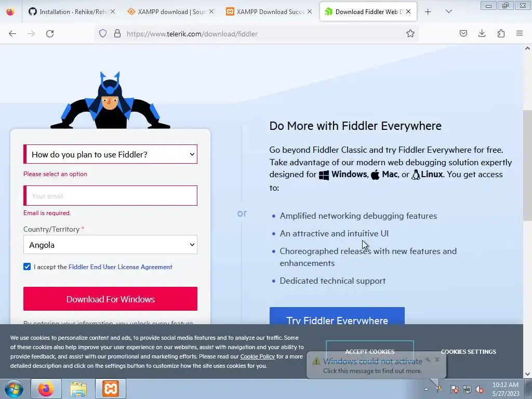Expand How do you plan to use Fiddler dropdown

(x=110, y=154)
